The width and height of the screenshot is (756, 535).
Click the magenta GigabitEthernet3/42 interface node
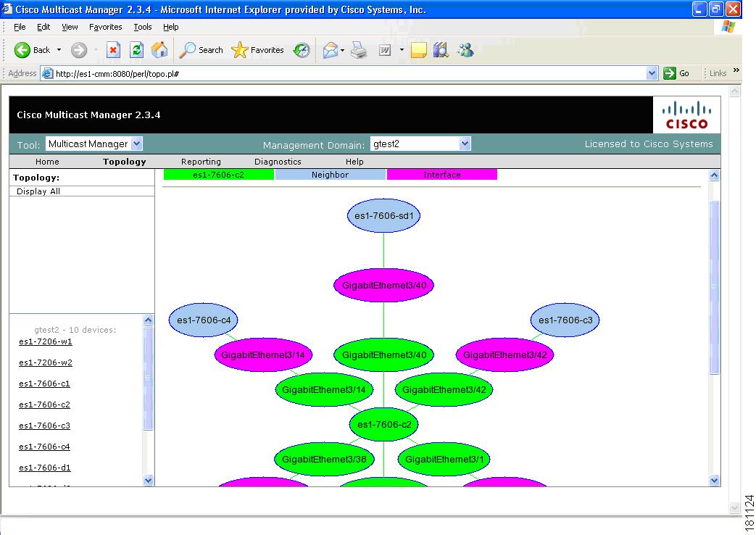[x=504, y=355]
